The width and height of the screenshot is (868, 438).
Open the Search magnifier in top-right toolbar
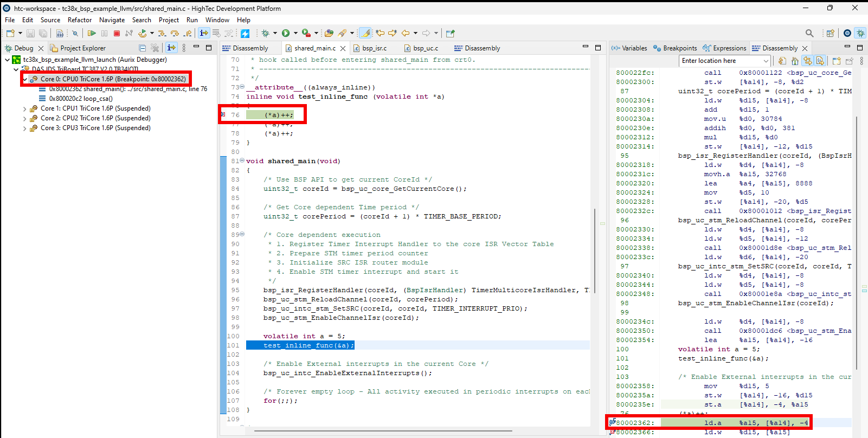[x=809, y=33]
